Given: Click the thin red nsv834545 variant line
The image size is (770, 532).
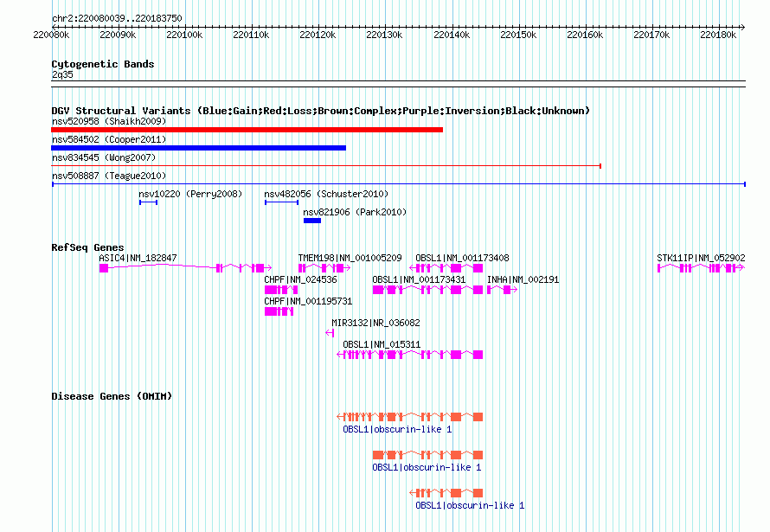Looking at the screenshot, I should click(326, 166).
